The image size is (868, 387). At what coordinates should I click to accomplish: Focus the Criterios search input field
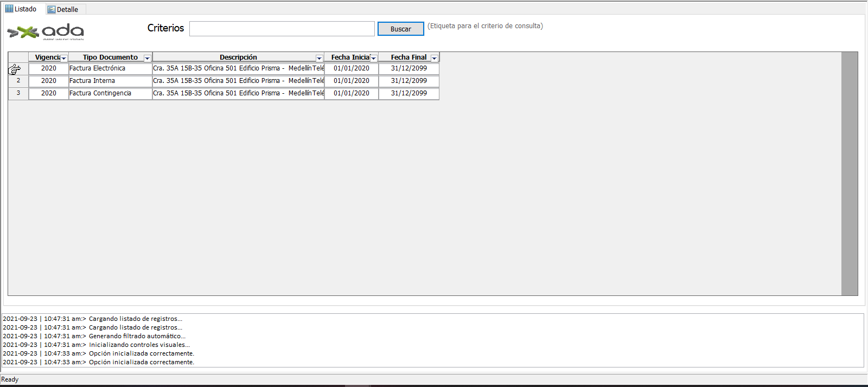pos(282,29)
